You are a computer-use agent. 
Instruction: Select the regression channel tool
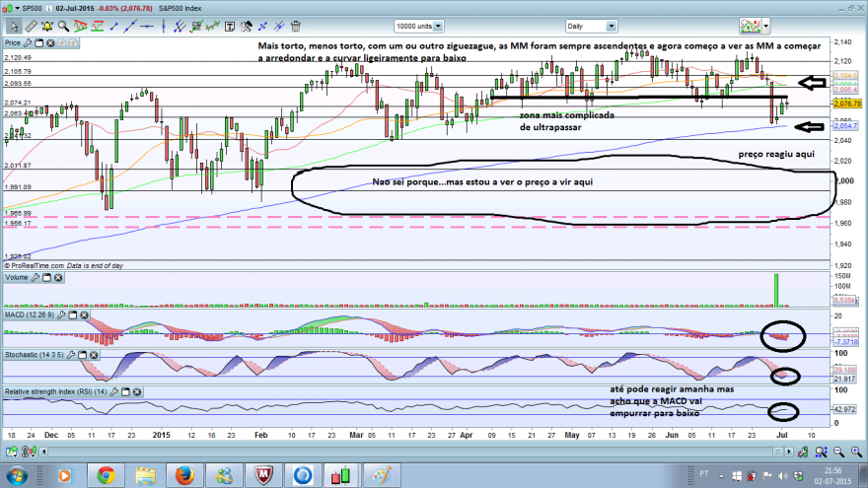tap(213, 26)
